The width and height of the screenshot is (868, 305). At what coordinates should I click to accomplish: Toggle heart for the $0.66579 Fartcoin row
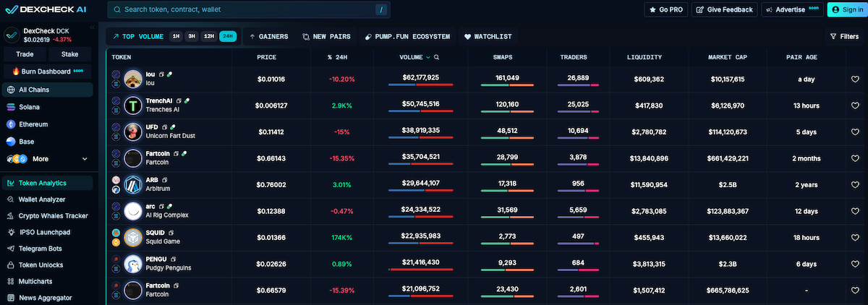pos(854,291)
